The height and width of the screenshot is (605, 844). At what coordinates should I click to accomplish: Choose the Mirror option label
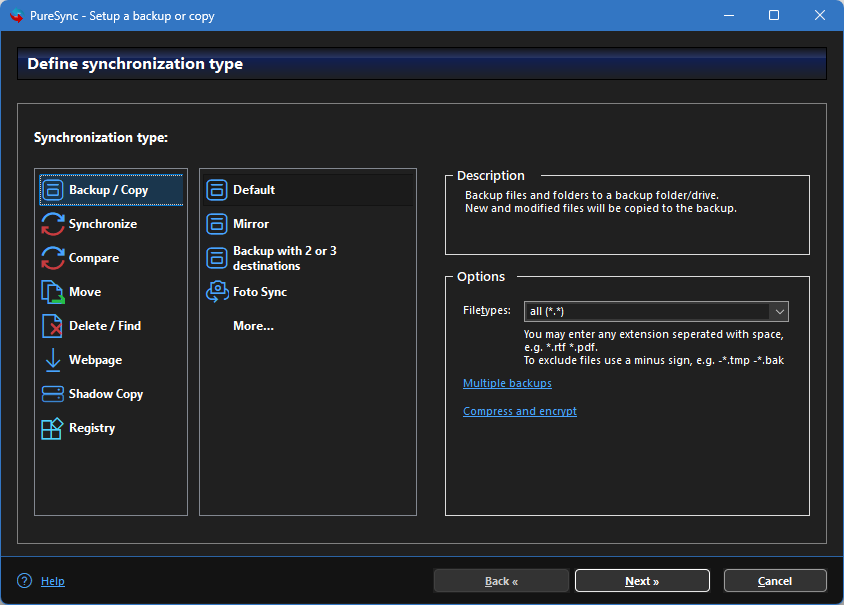pos(251,224)
